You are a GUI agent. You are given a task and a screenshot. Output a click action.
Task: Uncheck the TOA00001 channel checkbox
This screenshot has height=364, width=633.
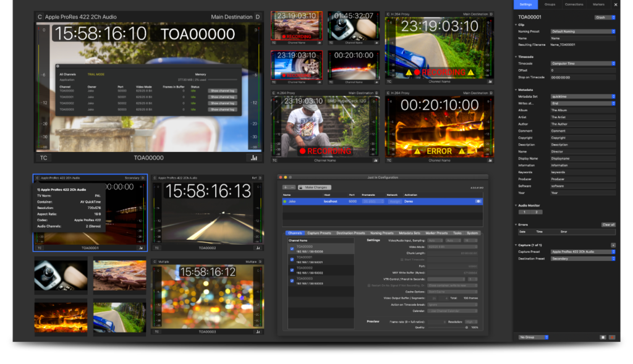(x=292, y=260)
